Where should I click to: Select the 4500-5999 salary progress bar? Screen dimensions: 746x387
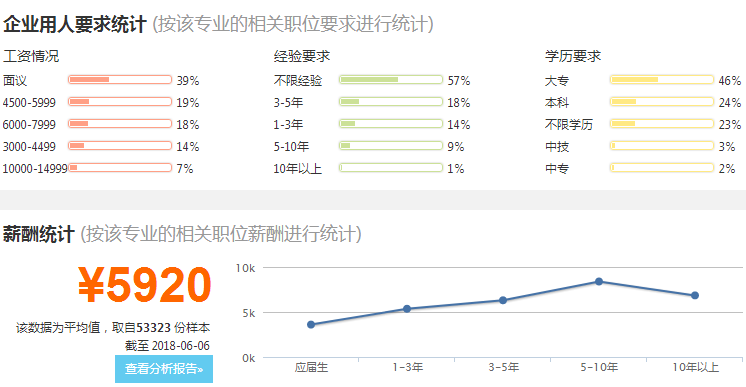(120, 101)
